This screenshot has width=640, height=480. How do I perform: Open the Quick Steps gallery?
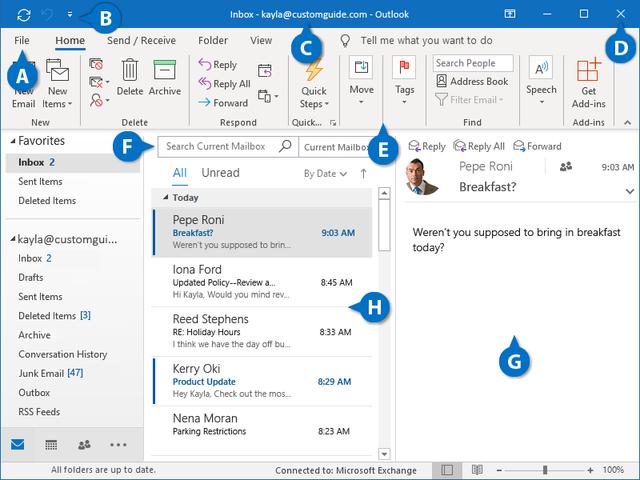point(314,84)
